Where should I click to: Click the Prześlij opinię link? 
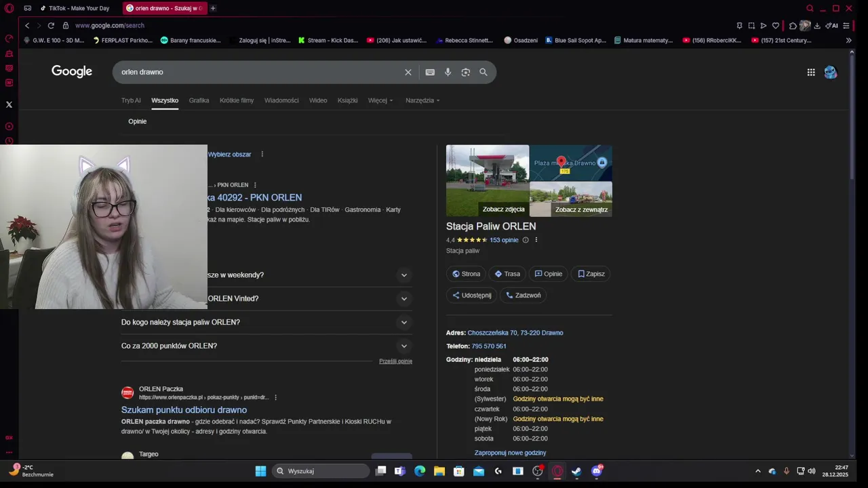[x=395, y=361]
